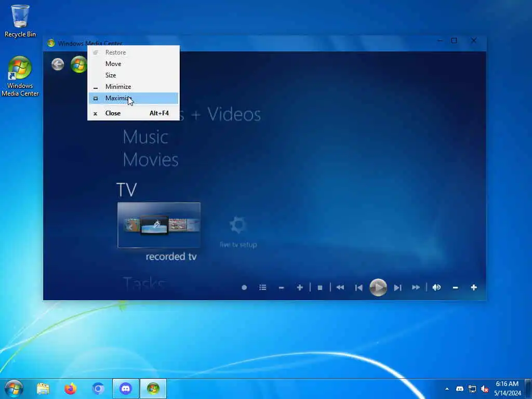The height and width of the screenshot is (399, 532).
Task: Maximize Media Center via title bar button
Action: (454, 41)
